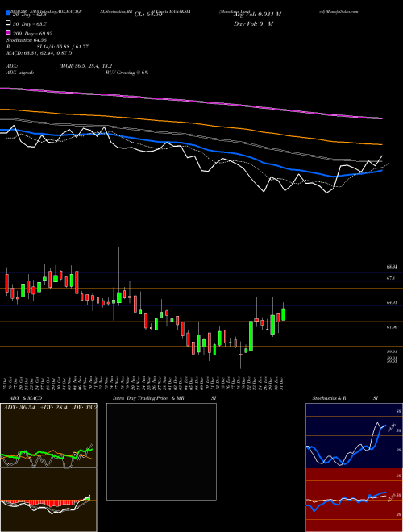Click the 61.96 price axis label
The image size is (403, 532).
pos(392,327)
